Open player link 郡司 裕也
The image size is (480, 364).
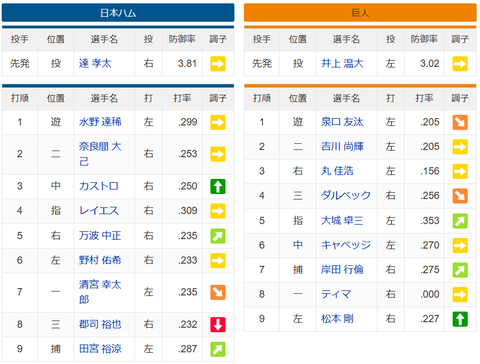pyautogui.click(x=100, y=324)
